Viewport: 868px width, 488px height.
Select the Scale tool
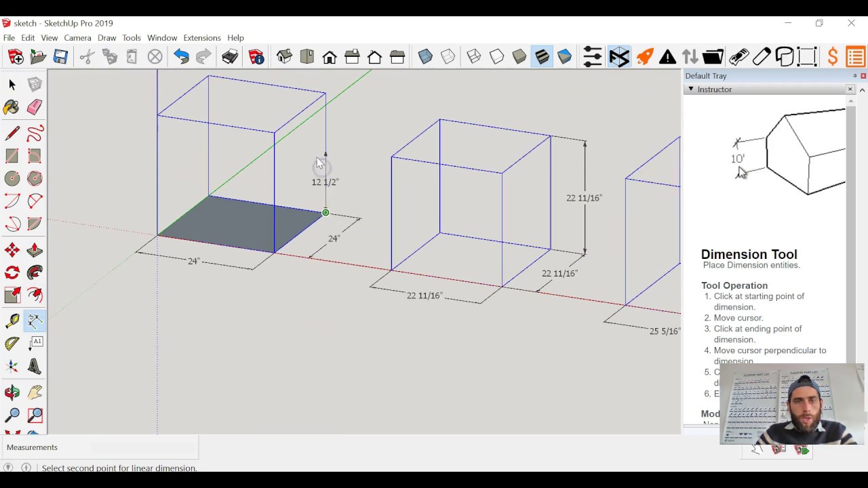[x=12, y=295]
